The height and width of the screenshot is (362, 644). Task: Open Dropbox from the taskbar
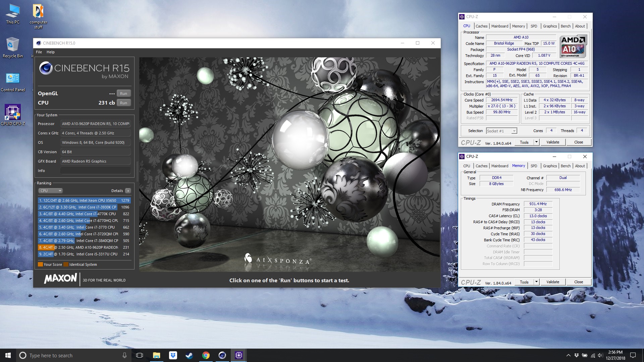click(x=173, y=355)
